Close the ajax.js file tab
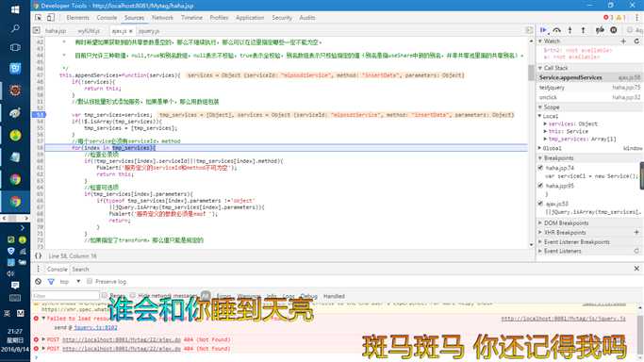644x362 pixels. [x=131, y=31]
